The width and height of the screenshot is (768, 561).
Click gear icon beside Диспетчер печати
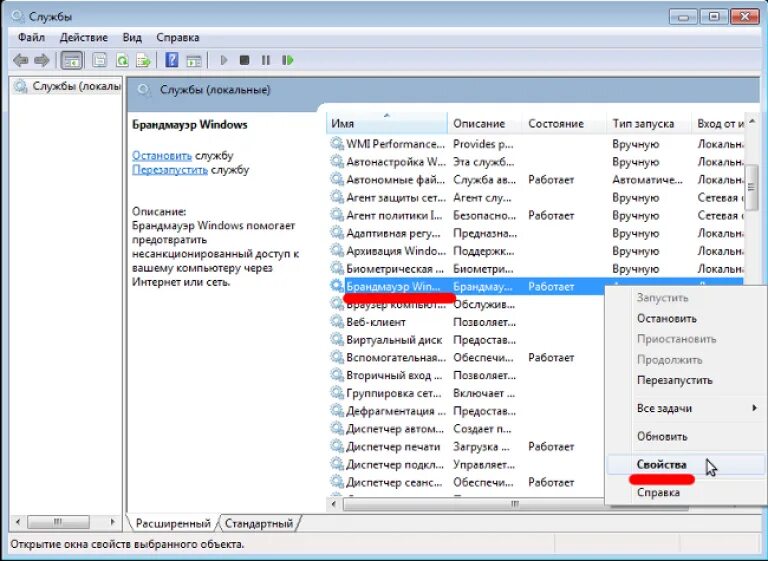pos(337,446)
